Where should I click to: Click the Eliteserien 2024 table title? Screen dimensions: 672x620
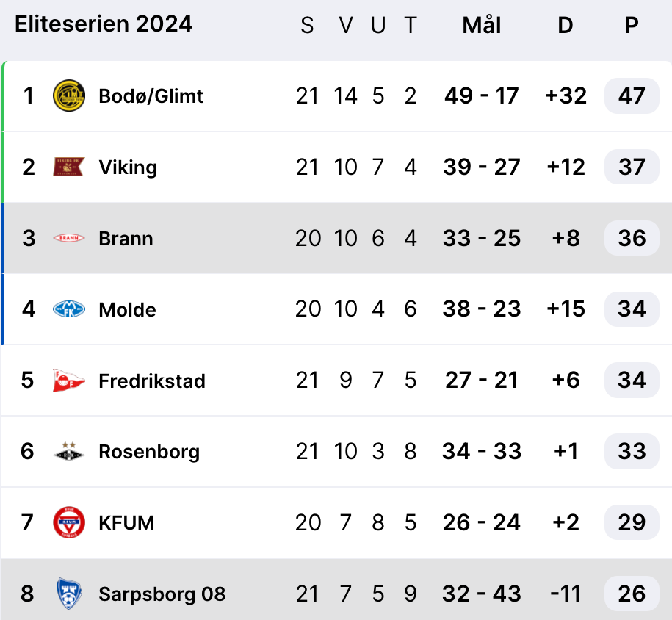(x=104, y=24)
